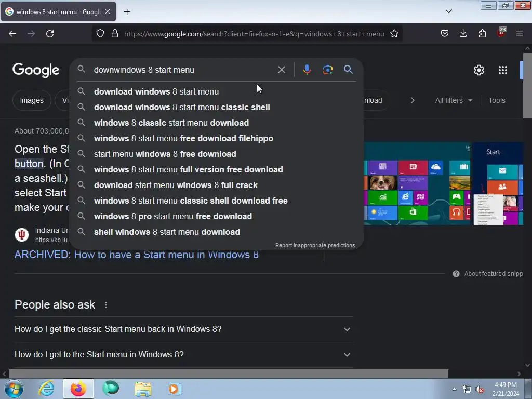Open Google settings gear icon
This screenshot has height=399, width=532.
478,70
